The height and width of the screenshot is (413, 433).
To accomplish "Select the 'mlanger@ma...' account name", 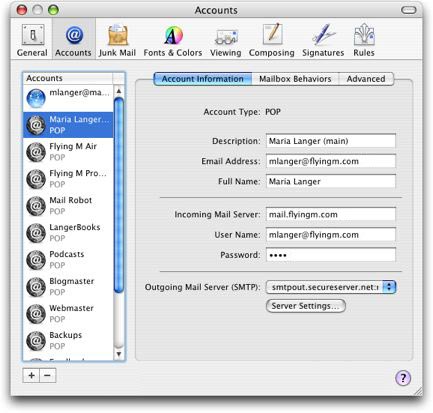I will tap(79, 93).
